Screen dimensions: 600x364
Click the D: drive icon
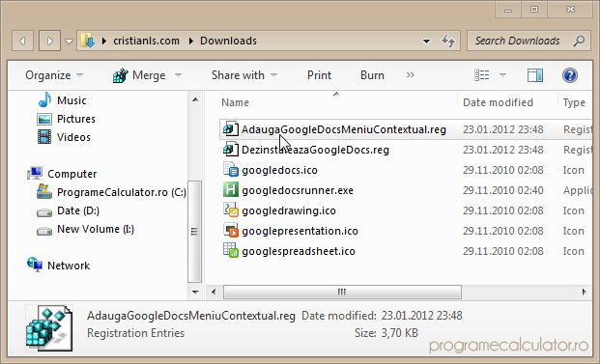tap(44, 212)
